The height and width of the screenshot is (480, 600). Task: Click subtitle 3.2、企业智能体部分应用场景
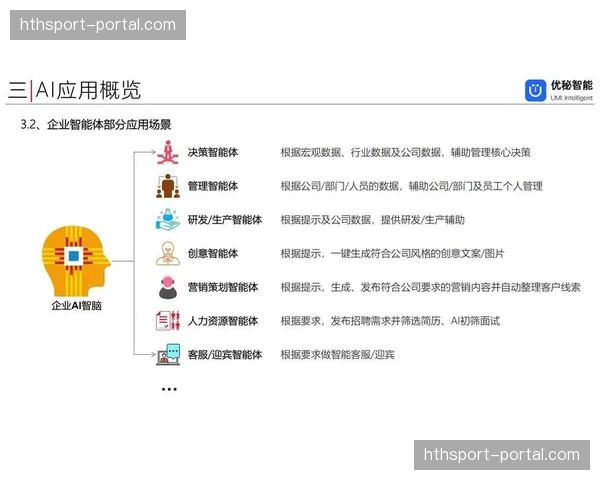coord(96,124)
